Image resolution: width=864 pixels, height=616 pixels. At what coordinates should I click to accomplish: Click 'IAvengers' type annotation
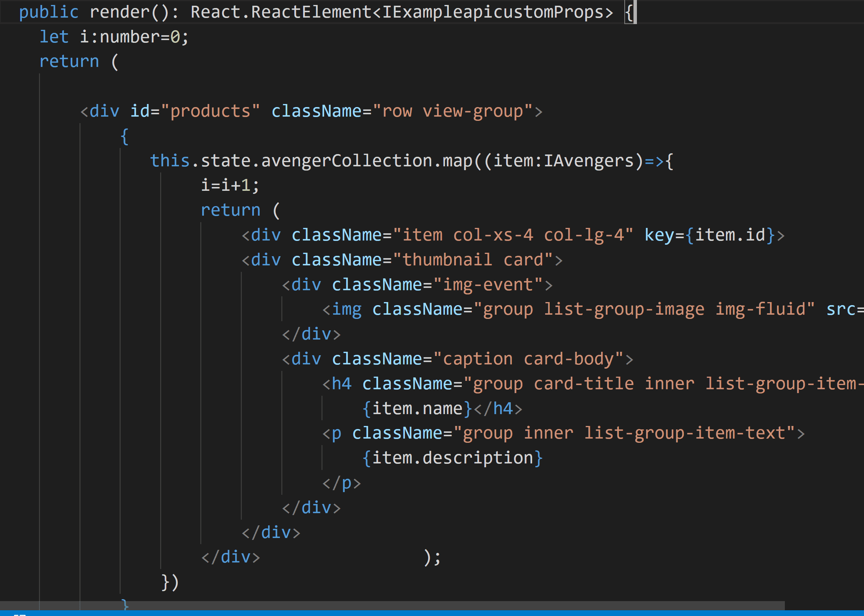coord(589,161)
